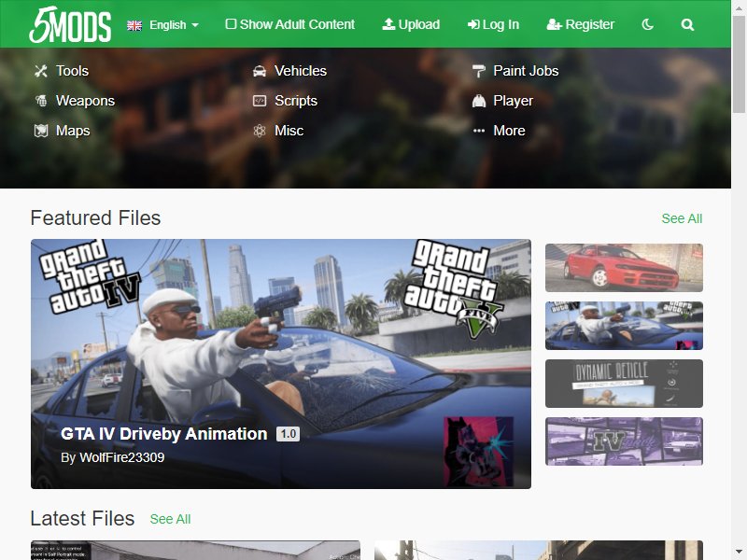Screen dimensions: 747x560
Task: Open GTA IV Driveby Animation featured image
Action: point(281,364)
